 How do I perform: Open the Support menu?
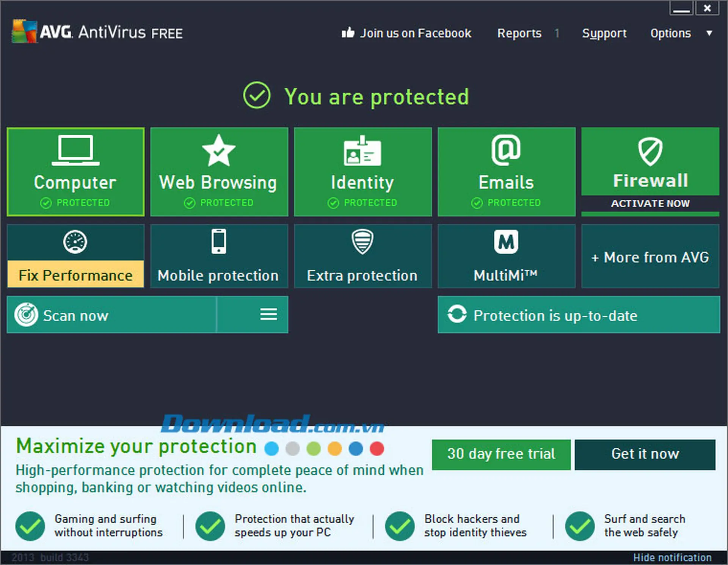[x=604, y=33]
